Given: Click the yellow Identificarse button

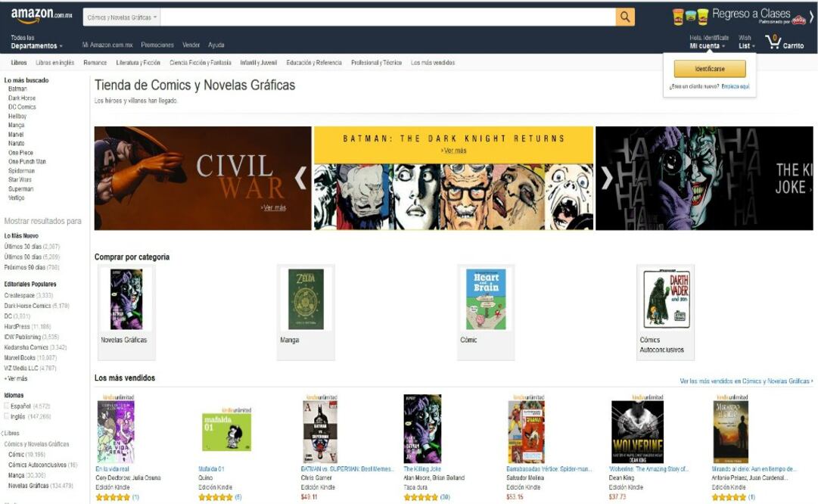Looking at the screenshot, I should [x=710, y=69].
